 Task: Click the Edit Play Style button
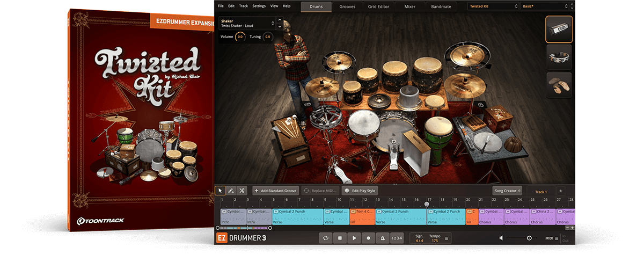click(x=361, y=191)
